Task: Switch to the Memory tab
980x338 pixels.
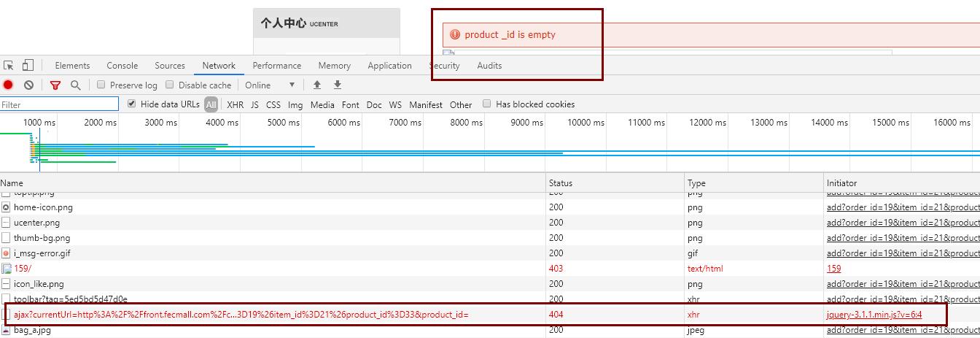Action: tap(335, 65)
